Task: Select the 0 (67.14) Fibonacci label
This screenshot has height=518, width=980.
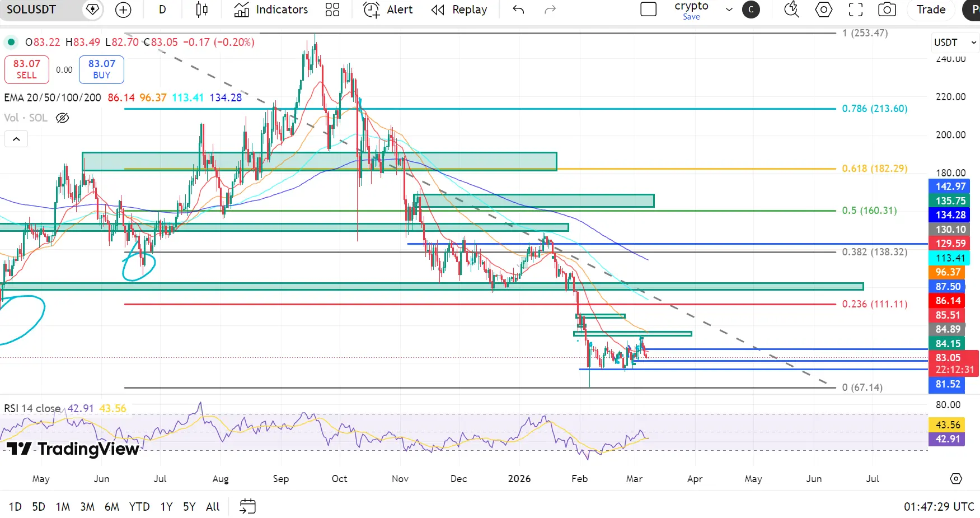Action: click(862, 388)
